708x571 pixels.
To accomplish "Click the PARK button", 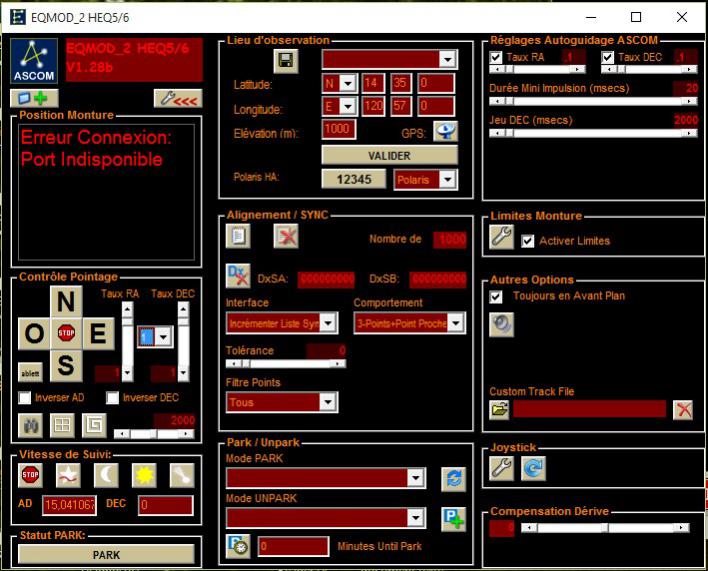I will coord(106,555).
